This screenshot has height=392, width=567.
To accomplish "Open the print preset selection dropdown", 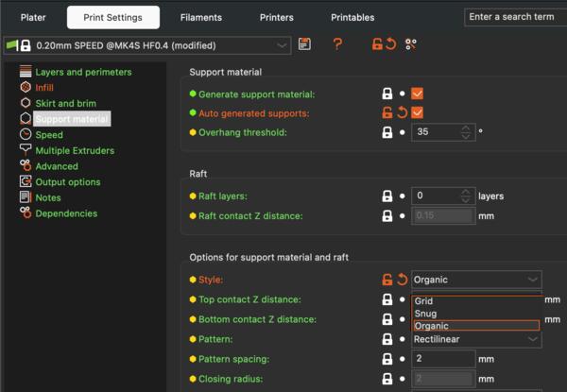I will 147,45.
